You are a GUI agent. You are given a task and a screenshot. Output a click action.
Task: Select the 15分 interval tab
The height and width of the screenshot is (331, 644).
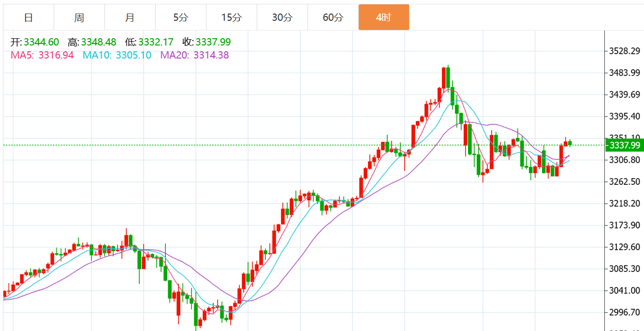232,17
